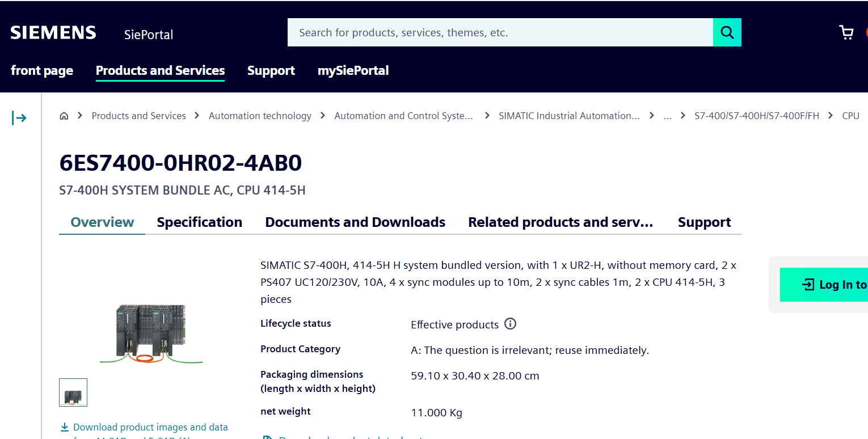The width and height of the screenshot is (868, 439).
Task: Expand the collapsed breadcrumb ellipsis
Action: coord(667,116)
